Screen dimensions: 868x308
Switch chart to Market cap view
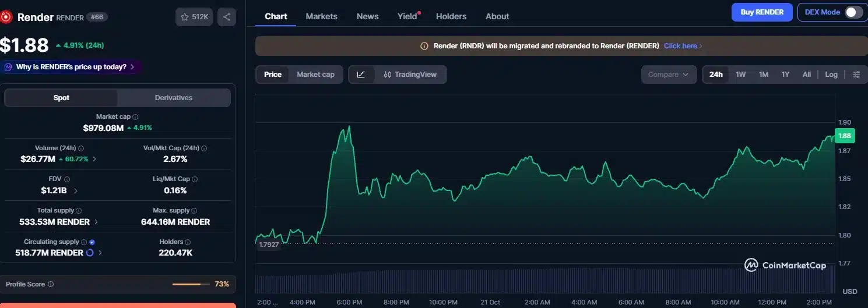pos(315,75)
